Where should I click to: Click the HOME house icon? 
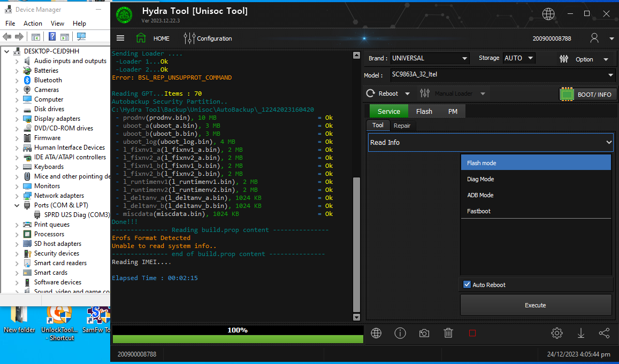(x=141, y=38)
